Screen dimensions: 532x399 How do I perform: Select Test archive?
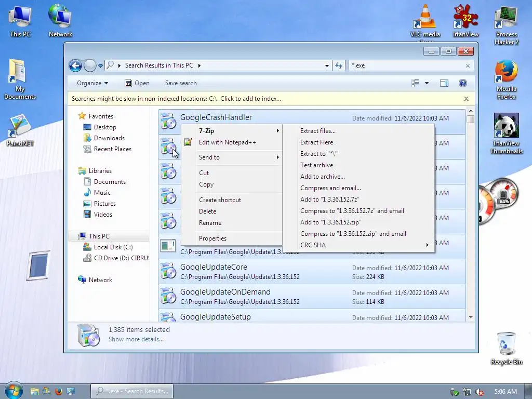358,165
